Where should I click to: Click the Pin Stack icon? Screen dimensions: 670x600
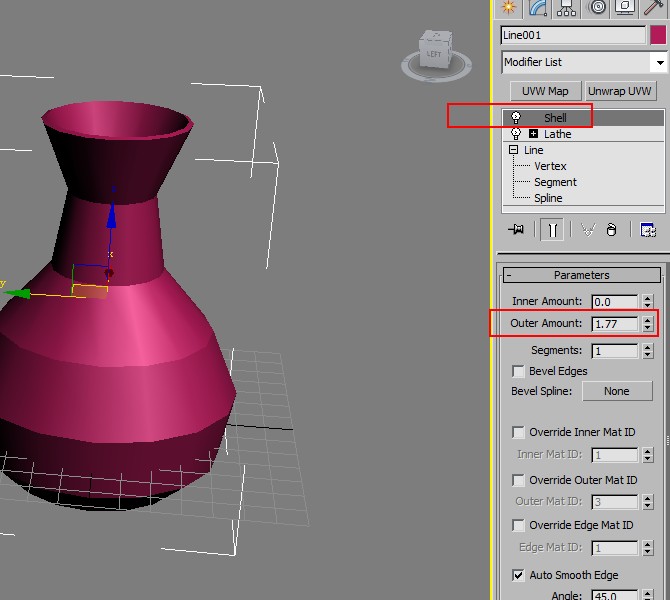pyautogui.click(x=516, y=230)
